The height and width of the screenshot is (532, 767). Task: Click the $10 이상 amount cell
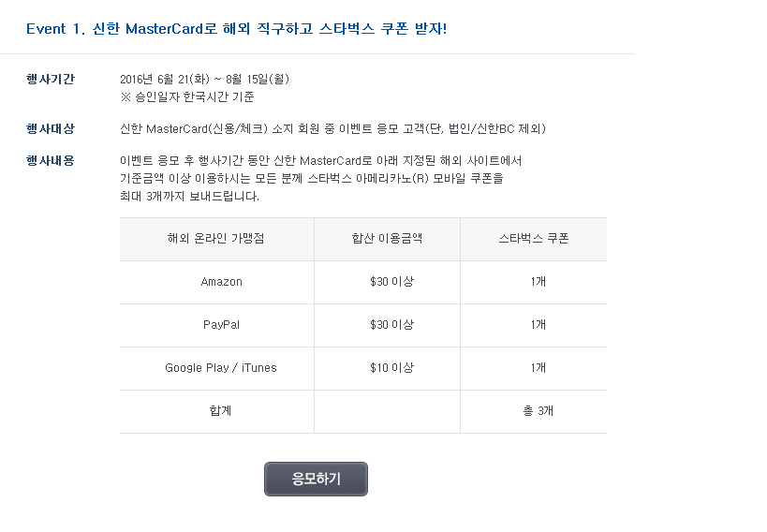391,368
